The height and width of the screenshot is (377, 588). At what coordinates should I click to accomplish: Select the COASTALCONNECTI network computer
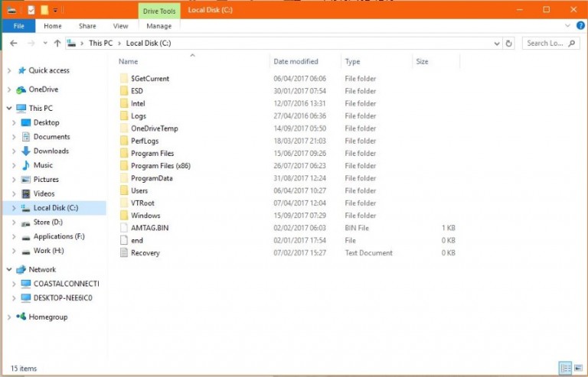(66, 284)
